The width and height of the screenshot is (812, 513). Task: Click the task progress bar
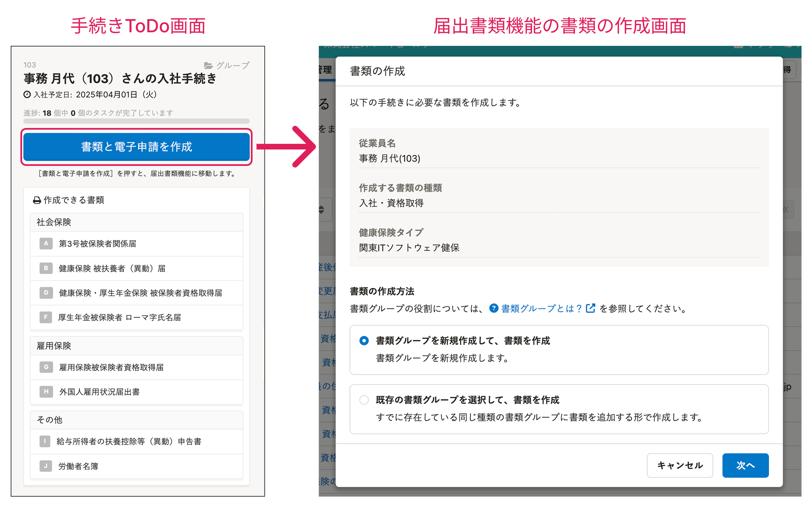(x=136, y=121)
